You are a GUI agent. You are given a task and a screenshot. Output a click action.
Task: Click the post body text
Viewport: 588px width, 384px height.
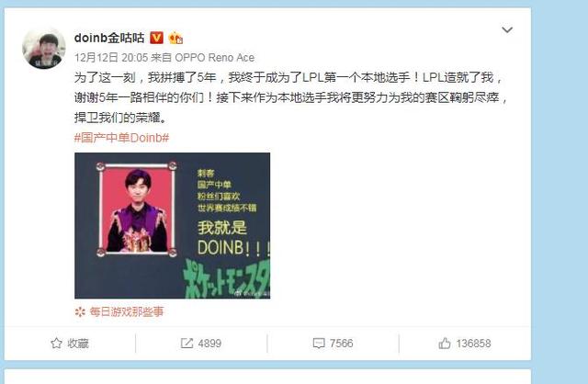point(290,97)
